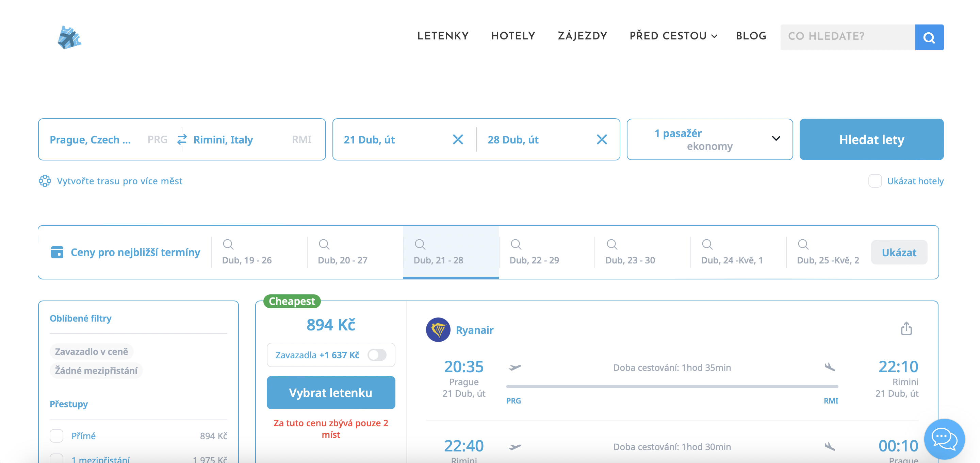Select the Dub, 22 - 29 date tab
This screenshot has height=463, width=980.
point(534,252)
